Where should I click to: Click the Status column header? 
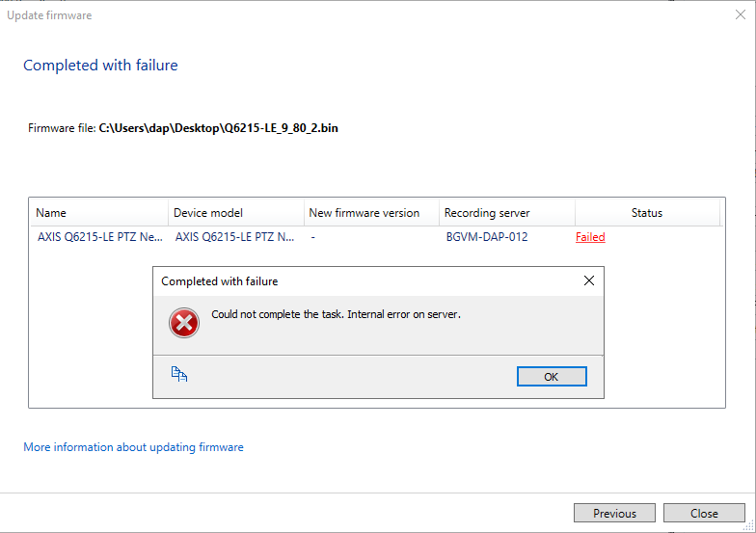646,213
